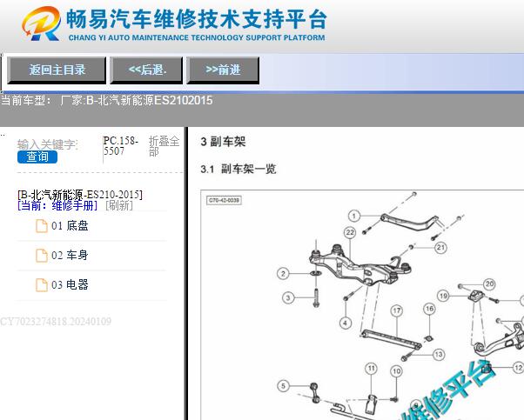524x420 pixels.
Task: Open the 03 电器 tree item
Action: click(x=70, y=285)
